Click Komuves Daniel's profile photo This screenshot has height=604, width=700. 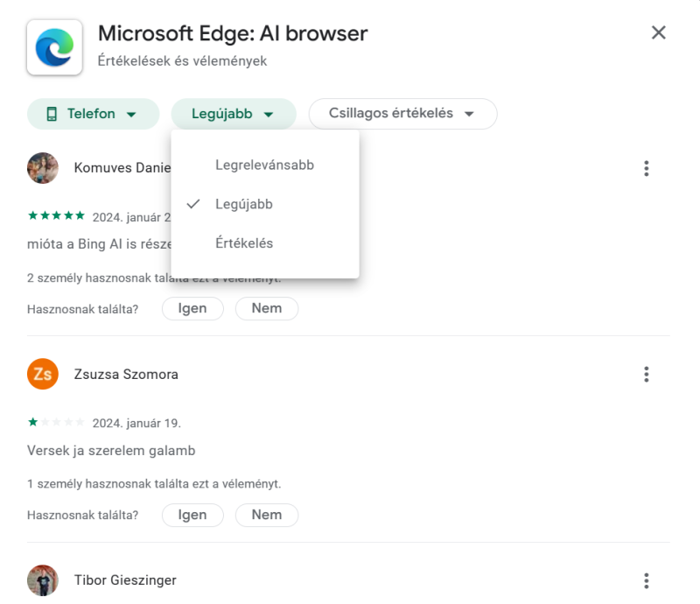(x=43, y=168)
